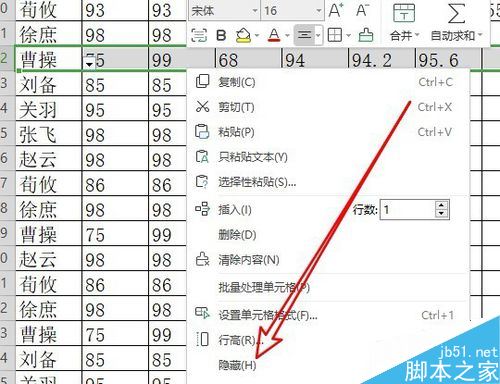Select cell 95.6 in highlighted row
Viewport: 500px width, 384px height.
pyautogui.click(x=448, y=59)
